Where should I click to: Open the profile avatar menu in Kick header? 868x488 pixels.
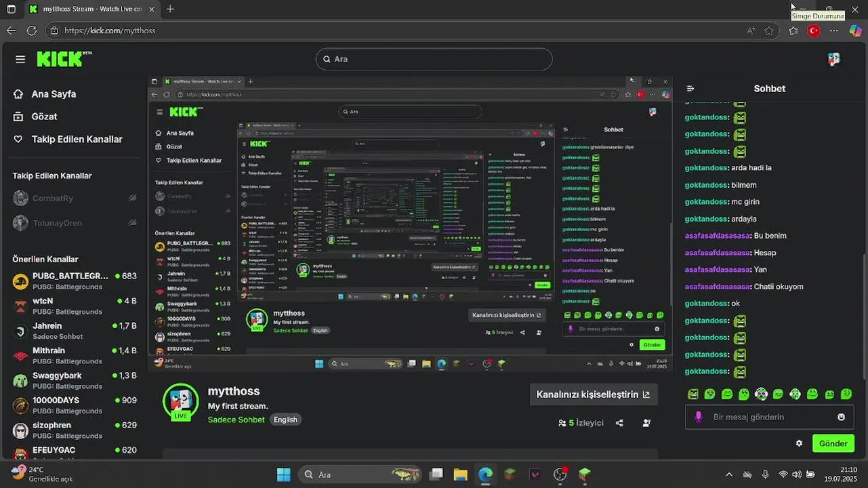pos(833,59)
